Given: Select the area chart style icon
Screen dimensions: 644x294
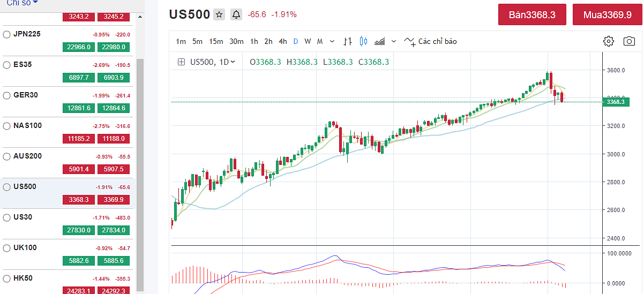Looking at the screenshot, I should pos(380,41).
